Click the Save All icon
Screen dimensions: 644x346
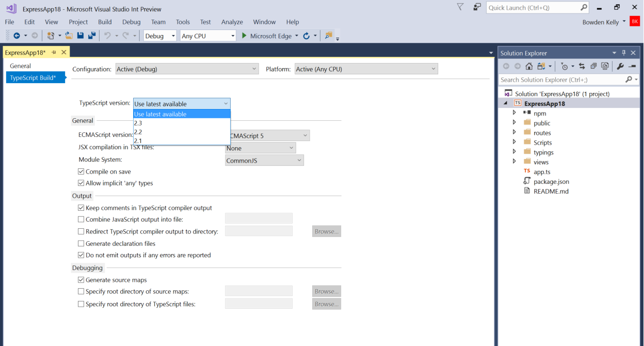(92, 36)
